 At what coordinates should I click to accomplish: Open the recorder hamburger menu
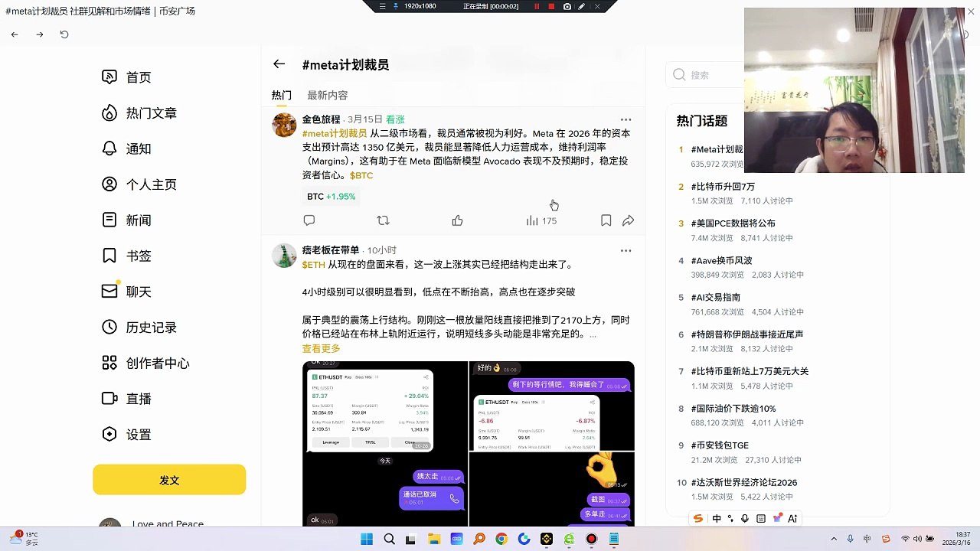(383, 6)
